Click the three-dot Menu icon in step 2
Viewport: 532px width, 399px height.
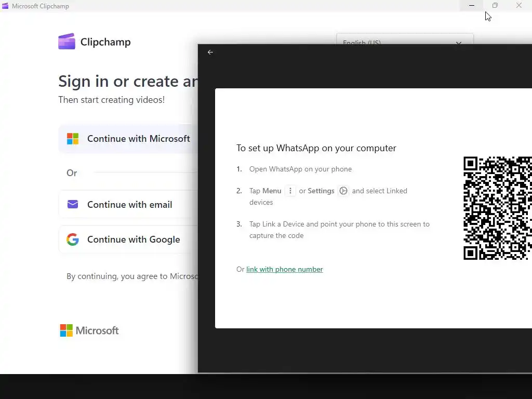click(290, 191)
